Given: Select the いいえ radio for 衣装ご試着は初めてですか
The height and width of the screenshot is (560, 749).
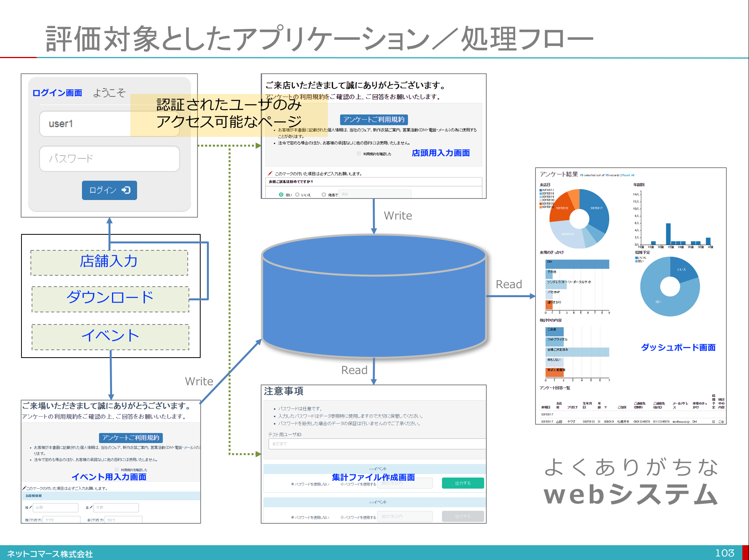Looking at the screenshot, I should 297,195.
